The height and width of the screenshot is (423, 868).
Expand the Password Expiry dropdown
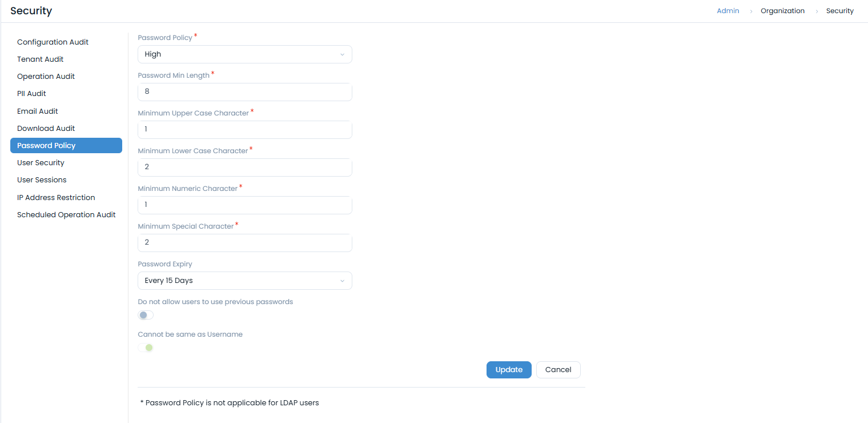click(x=244, y=281)
